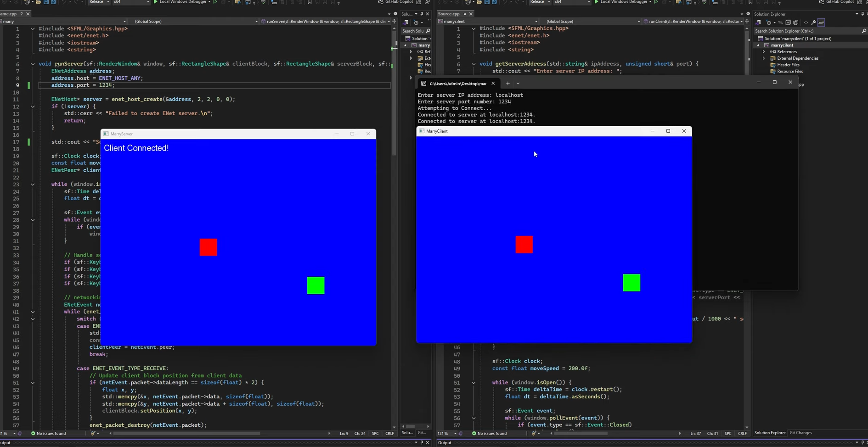This screenshot has height=447, width=868.
Task: Click green square in MarryClient window
Action: [x=632, y=283]
